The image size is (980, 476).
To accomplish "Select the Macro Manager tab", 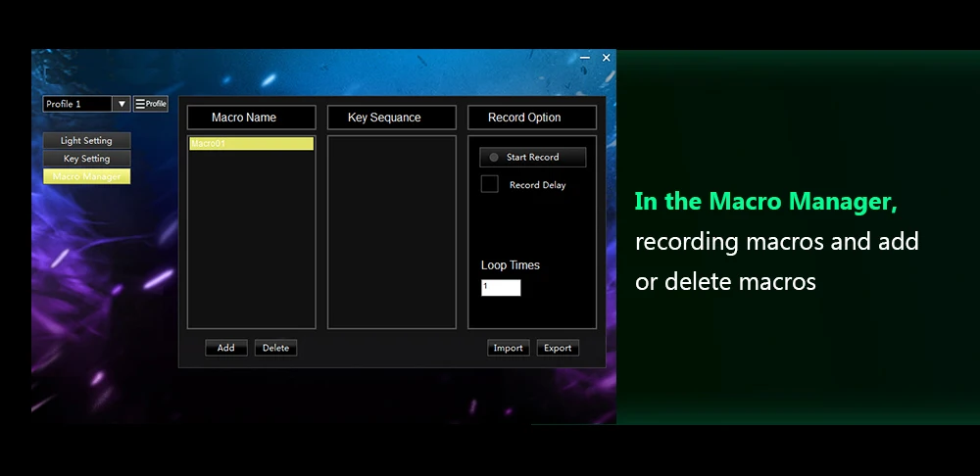I will point(87,176).
